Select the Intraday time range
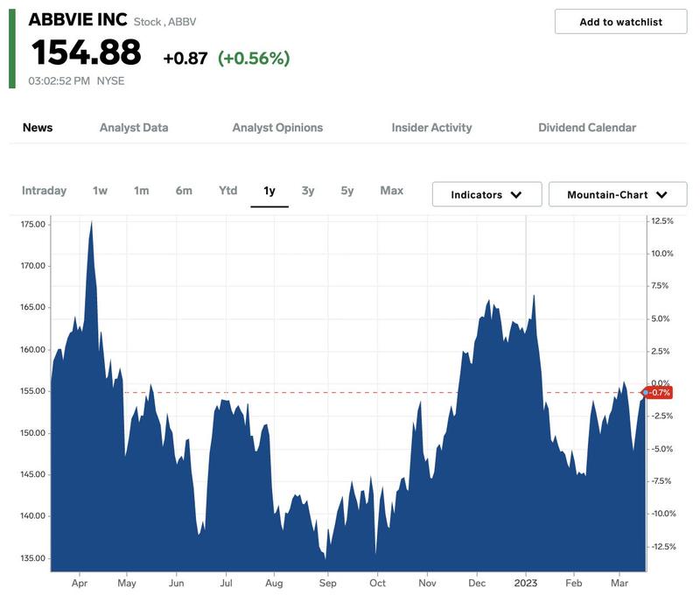 [x=45, y=191]
